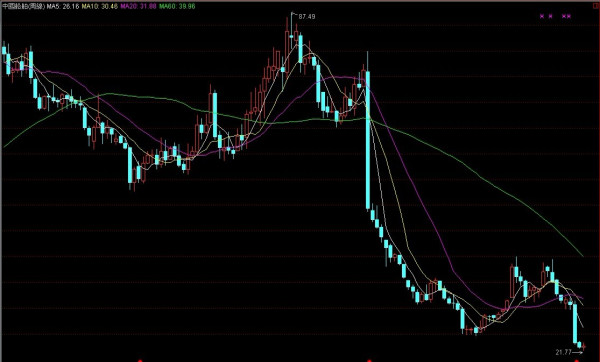
Task: Click the 87.49 high price annotation
Action: point(307,16)
